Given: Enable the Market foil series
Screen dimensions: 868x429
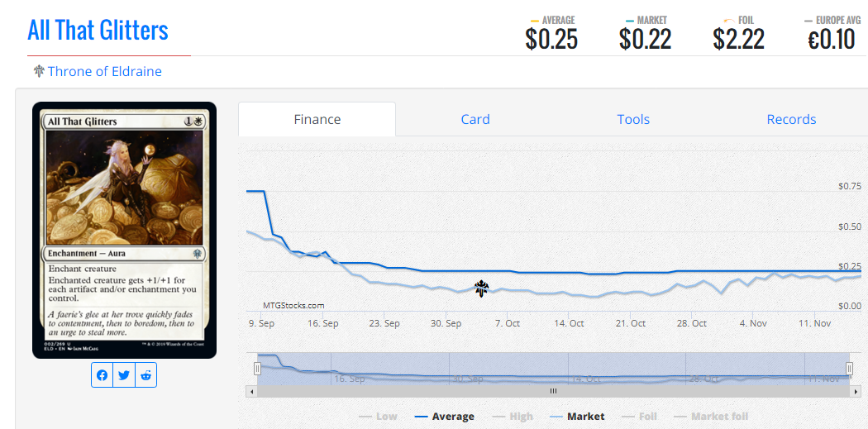Looking at the screenshot, I should point(711,417).
